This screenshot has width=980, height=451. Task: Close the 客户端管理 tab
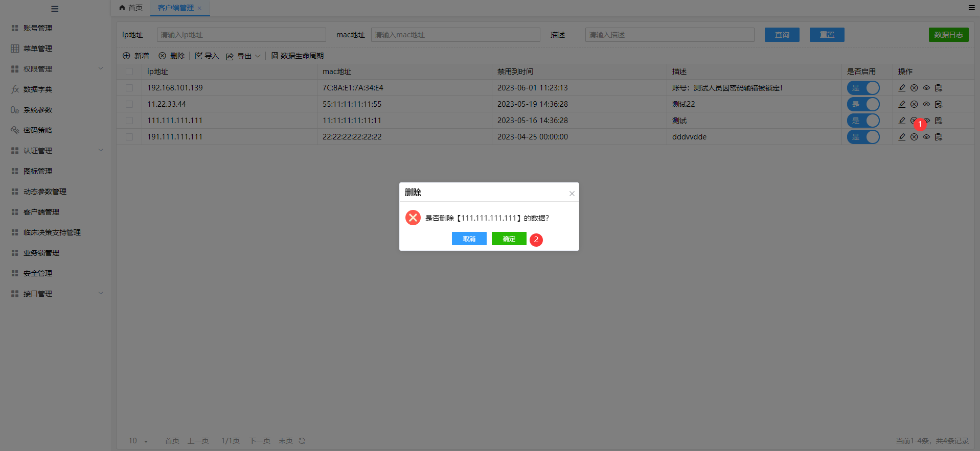199,8
